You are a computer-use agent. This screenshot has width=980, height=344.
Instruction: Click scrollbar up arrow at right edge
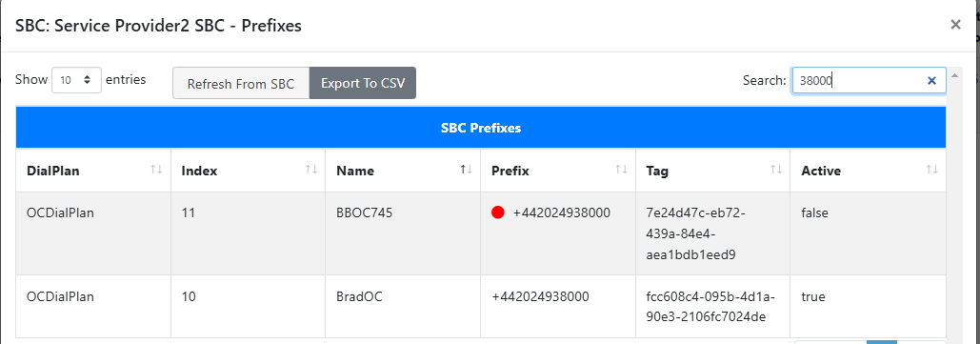point(953,75)
